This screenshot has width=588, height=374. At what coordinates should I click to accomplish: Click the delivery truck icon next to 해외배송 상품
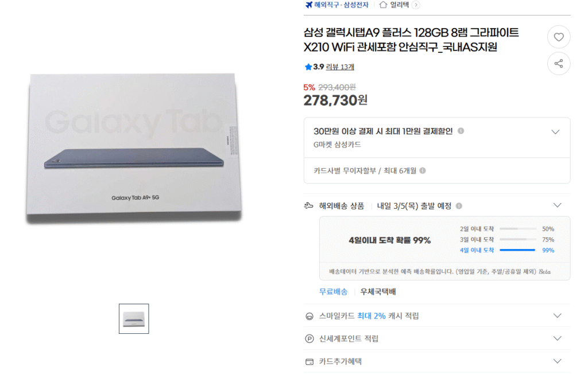[x=309, y=205]
